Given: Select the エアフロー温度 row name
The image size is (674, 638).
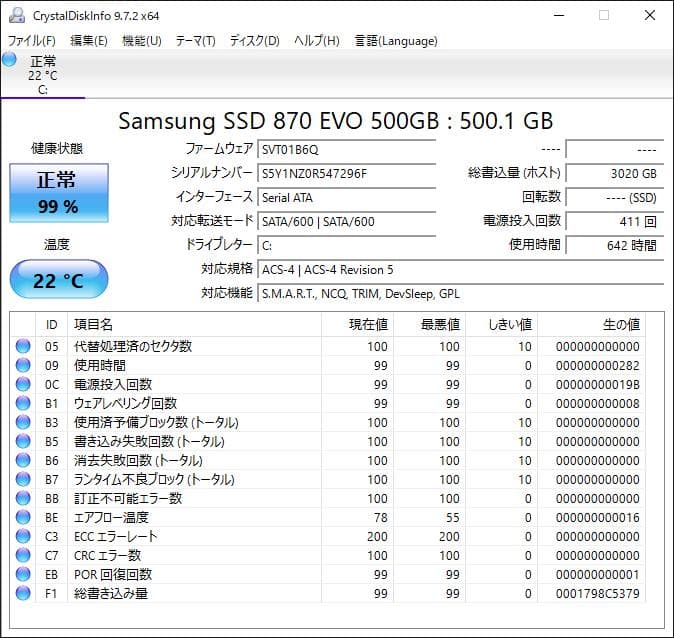Looking at the screenshot, I should coord(111,517).
